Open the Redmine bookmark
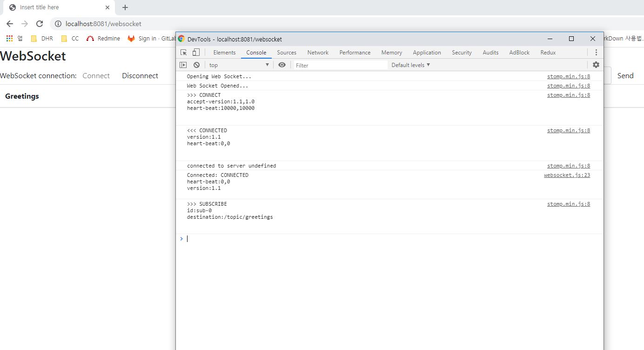Screen dimensions: 644x350 point(103,39)
